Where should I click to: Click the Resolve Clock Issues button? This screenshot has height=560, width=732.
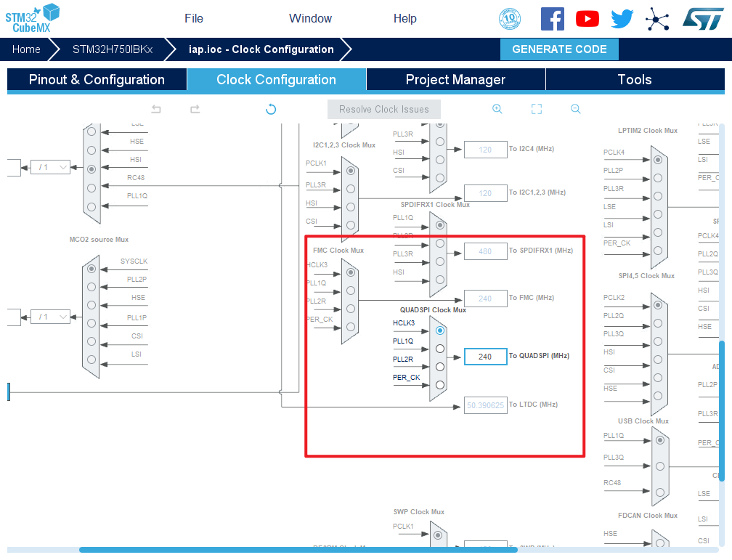[383, 110]
